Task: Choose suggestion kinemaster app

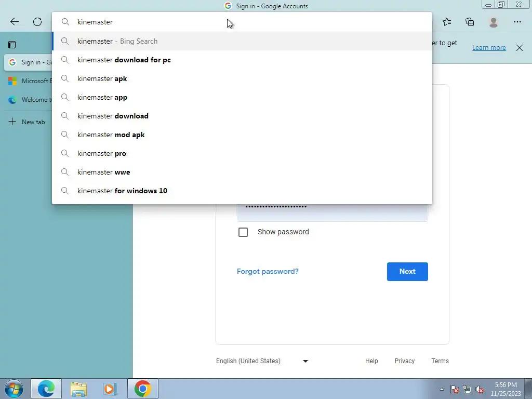Action: [x=242, y=97]
